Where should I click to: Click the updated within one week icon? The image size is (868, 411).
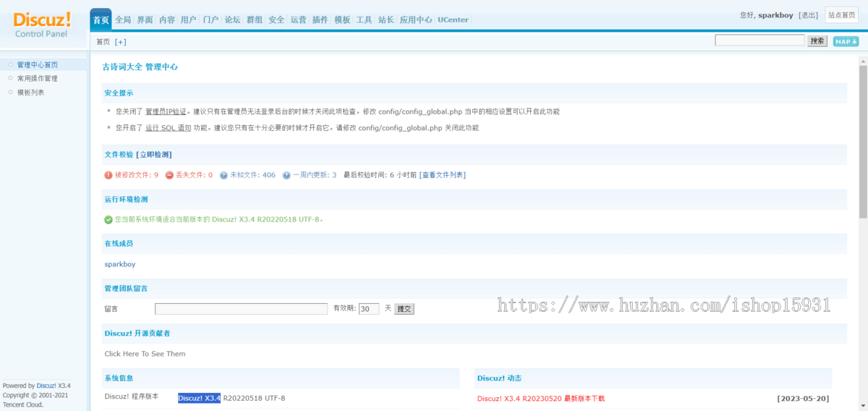286,175
